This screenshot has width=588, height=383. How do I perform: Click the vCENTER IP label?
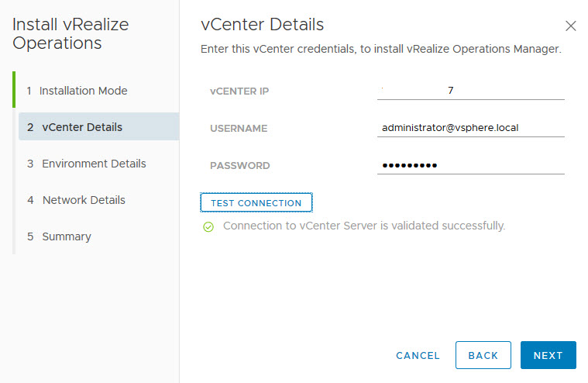(239, 91)
